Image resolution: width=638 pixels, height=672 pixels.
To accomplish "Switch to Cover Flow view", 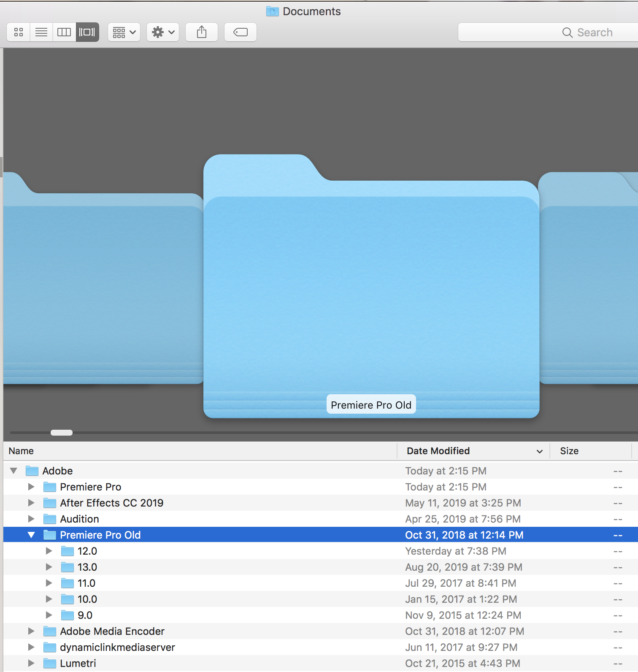I will point(87,32).
